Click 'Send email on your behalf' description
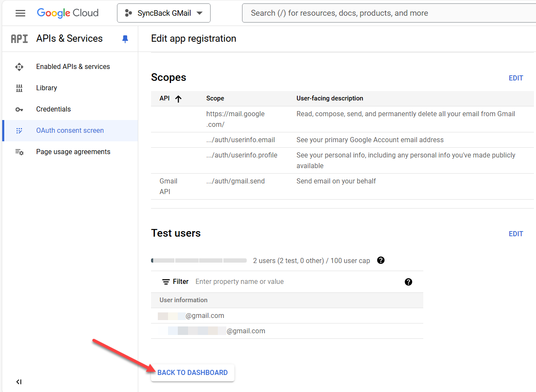The image size is (536, 392). pos(336,181)
